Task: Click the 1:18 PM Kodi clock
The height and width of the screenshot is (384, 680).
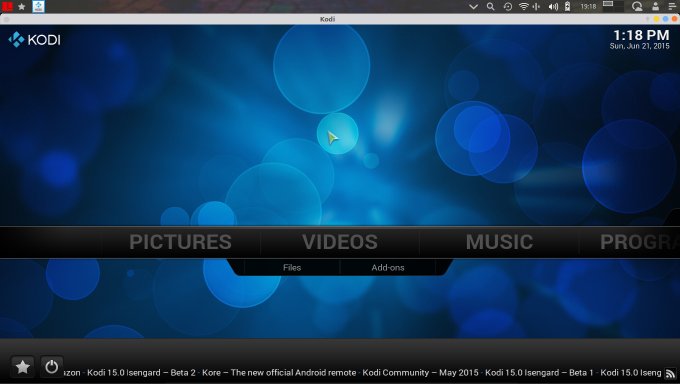Action: coord(641,35)
